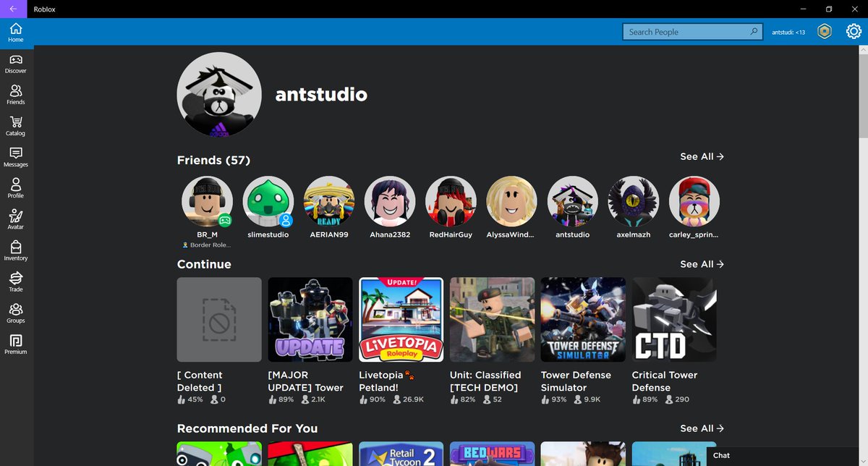Open the Premium sidebar icon
The image size is (868, 466).
[x=15, y=342]
